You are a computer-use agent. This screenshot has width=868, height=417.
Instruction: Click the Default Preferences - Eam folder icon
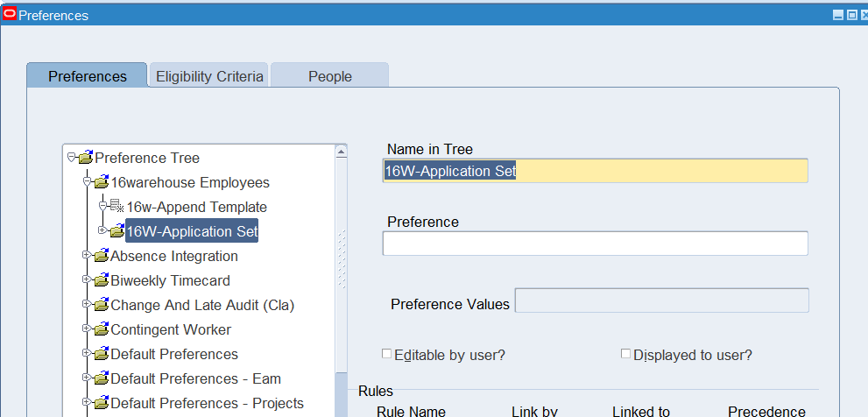pos(101,379)
